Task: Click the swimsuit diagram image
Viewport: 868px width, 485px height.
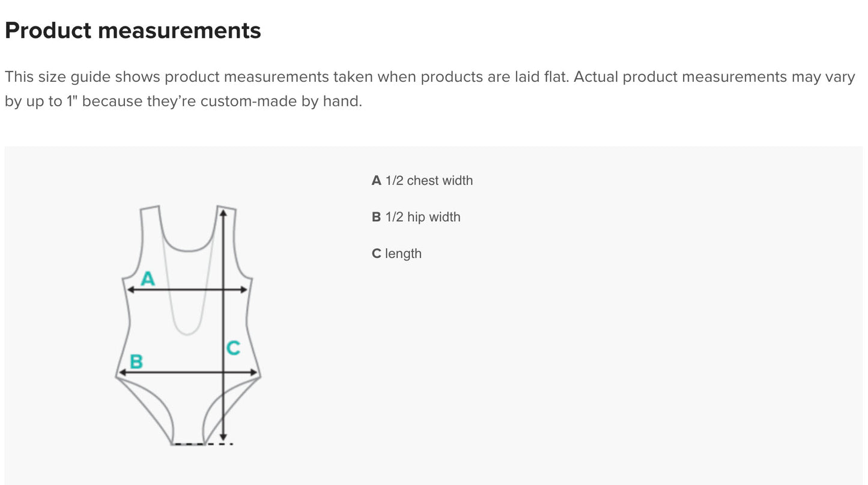Action: click(187, 325)
